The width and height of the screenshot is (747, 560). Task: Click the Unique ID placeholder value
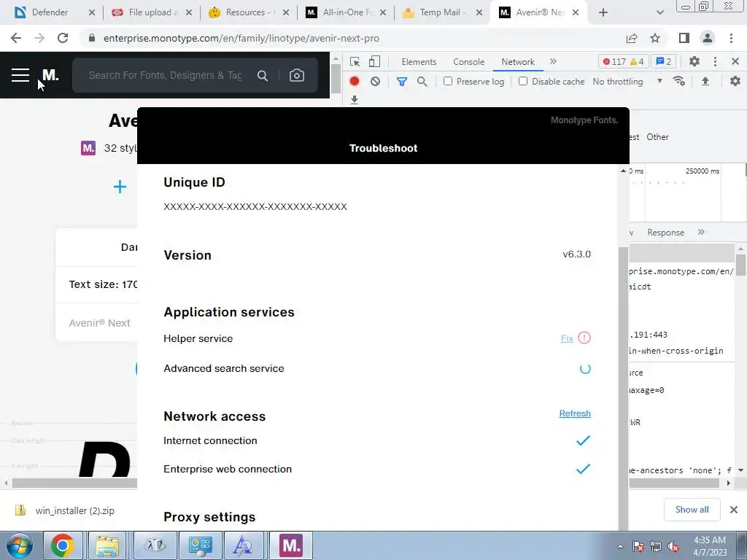(255, 206)
